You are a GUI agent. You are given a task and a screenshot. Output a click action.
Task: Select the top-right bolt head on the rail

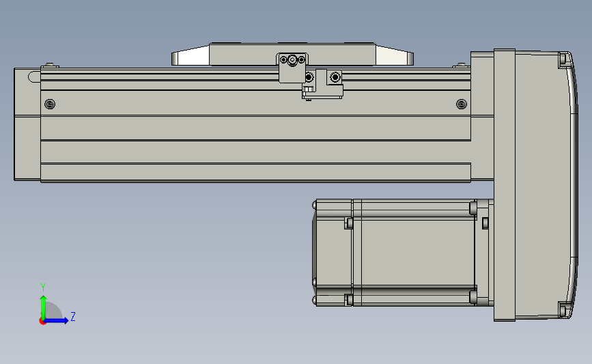461,66
